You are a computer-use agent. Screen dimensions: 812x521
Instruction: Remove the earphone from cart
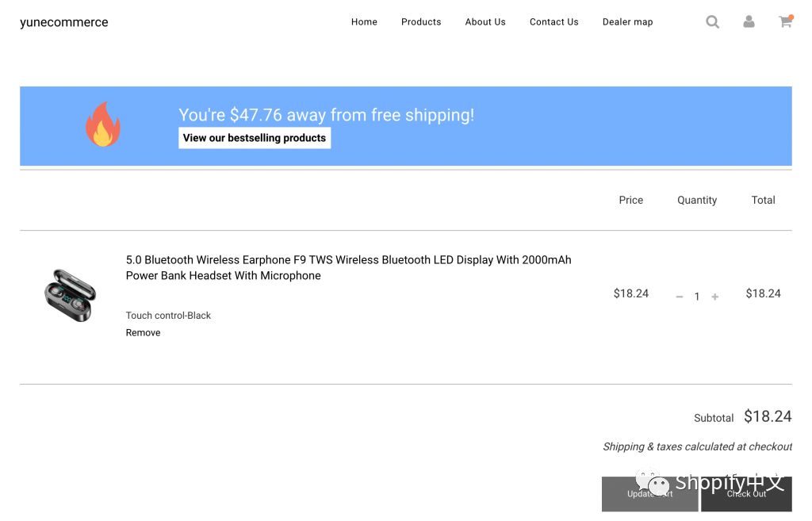(143, 333)
